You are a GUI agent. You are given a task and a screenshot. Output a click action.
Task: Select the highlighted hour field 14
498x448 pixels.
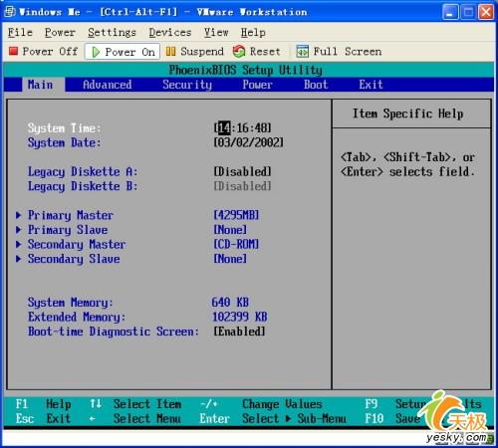(x=224, y=127)
